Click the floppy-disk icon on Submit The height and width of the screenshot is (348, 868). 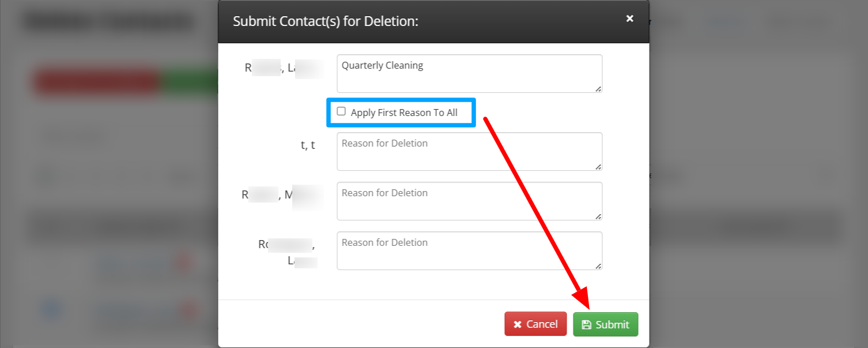pyautogui.click(x=587, y=325)
